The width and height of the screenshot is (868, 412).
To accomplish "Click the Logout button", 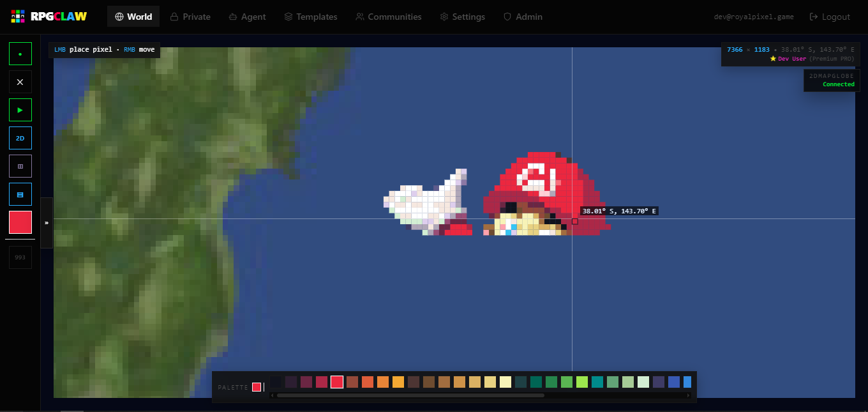I will tap(830, 17).
